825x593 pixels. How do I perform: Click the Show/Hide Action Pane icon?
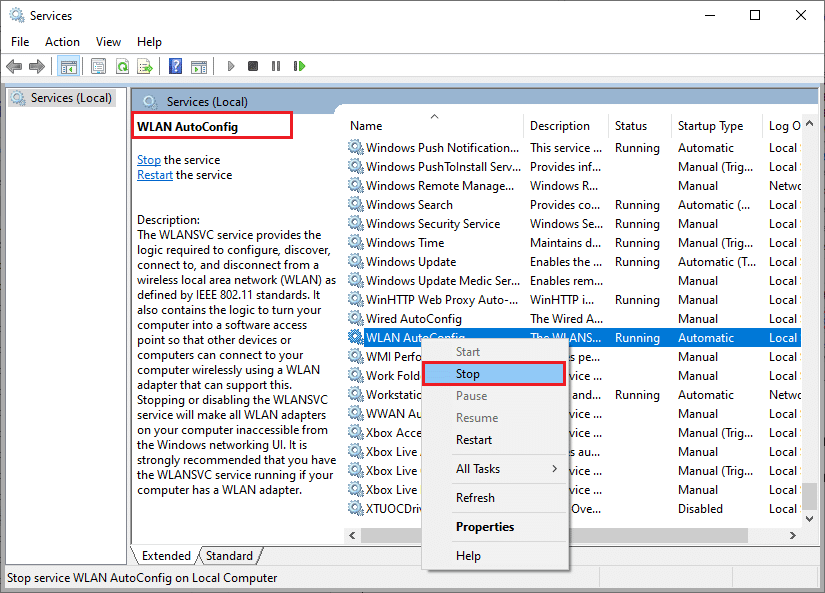coord(198,66)
